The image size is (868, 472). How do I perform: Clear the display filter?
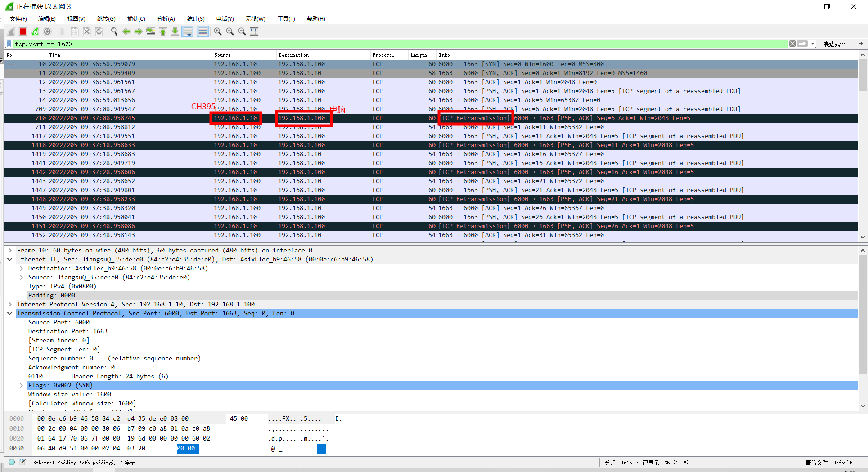792,44
